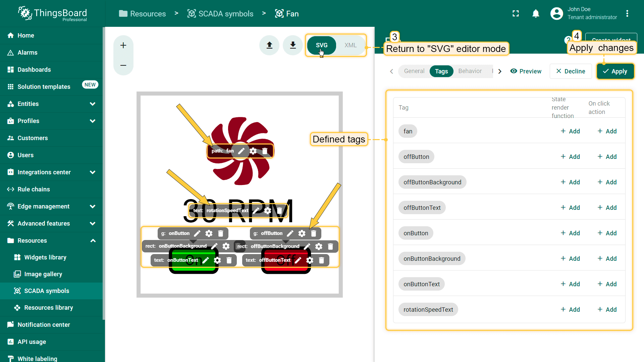Zoom in with the plus button
Screen dimensions: 644x362
click(123, 45)
